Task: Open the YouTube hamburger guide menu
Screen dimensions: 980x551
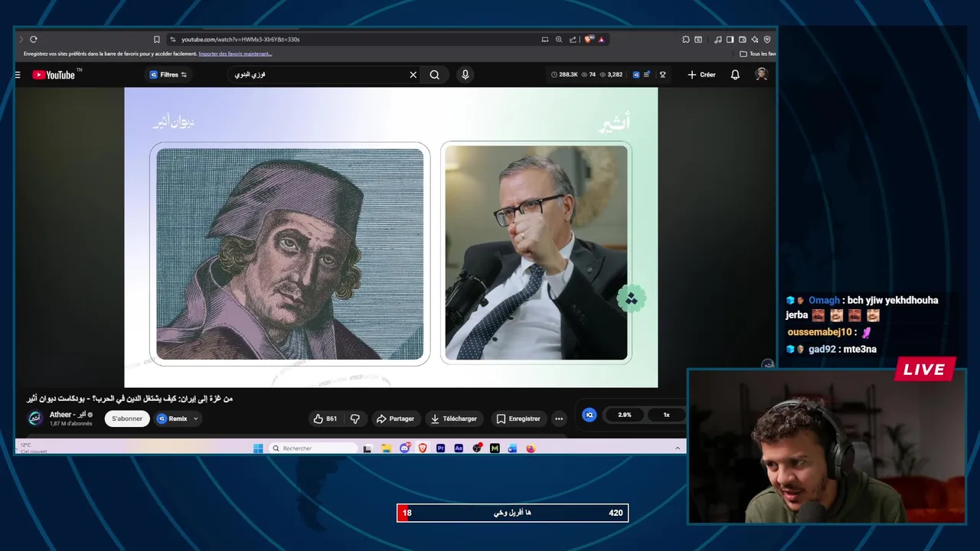Action: click(x=18, y=75)
